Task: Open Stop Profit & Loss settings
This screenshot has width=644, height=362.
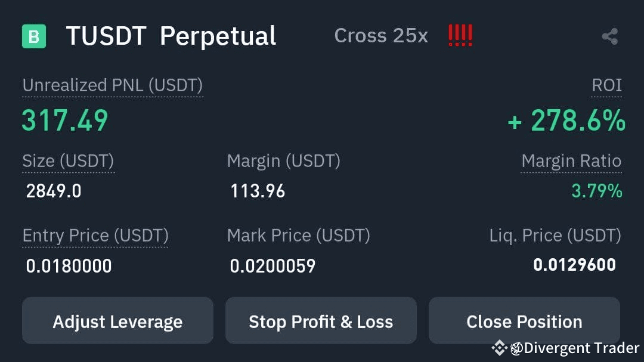Action: click(321, 320)
